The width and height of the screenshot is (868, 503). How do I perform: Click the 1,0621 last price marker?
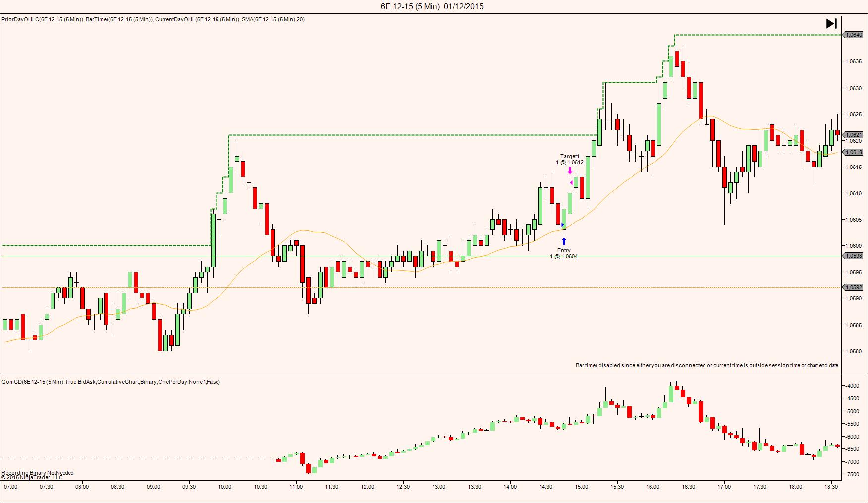[853, 135]
